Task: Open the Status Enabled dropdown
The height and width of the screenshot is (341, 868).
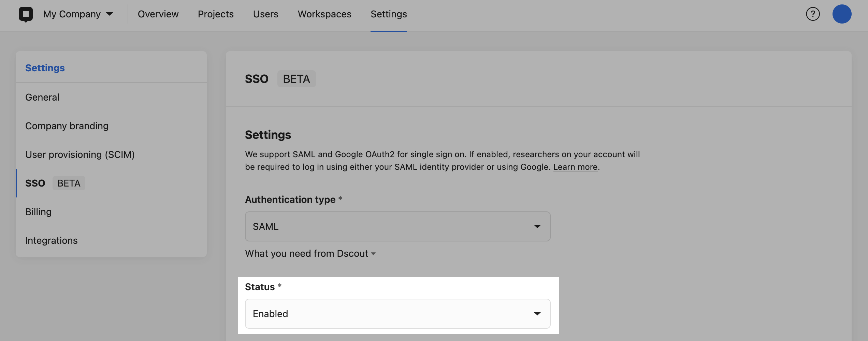Action: pos(397,314)
